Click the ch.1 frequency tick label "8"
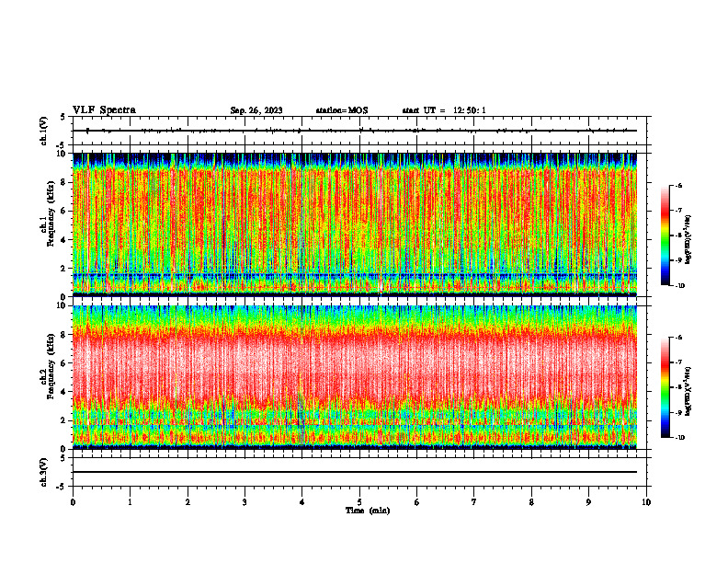 pyautogui.click(x=64, y=182)
